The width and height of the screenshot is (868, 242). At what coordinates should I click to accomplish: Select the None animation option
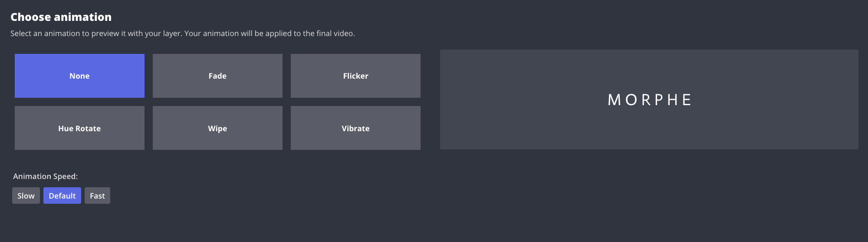tap(79, 76)
